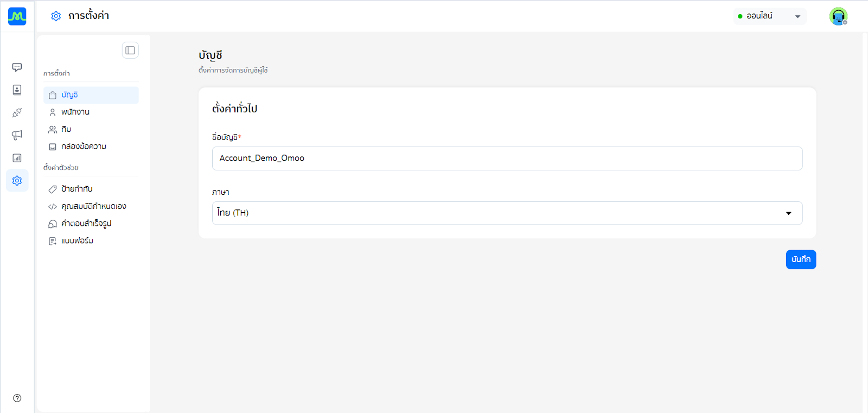
Task: Click the บันทึก save button
Action: 801,259
